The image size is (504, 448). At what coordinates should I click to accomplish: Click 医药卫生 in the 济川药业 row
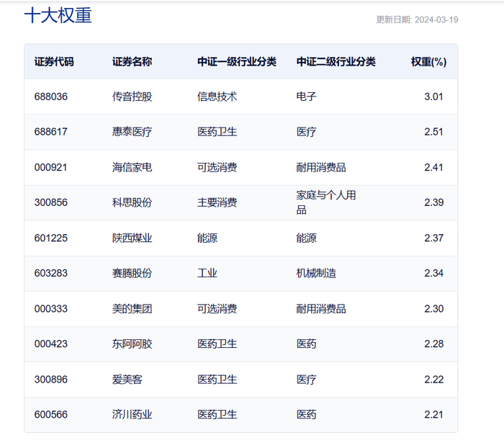coord(217,415)
